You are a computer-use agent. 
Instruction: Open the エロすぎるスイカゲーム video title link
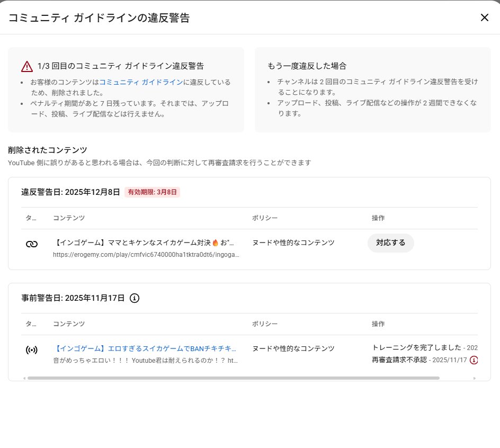[145, 348]
